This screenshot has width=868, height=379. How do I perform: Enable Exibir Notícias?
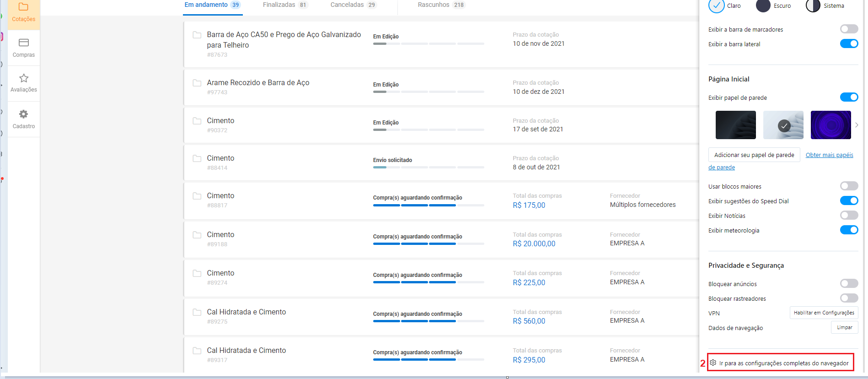click(849, 216)
